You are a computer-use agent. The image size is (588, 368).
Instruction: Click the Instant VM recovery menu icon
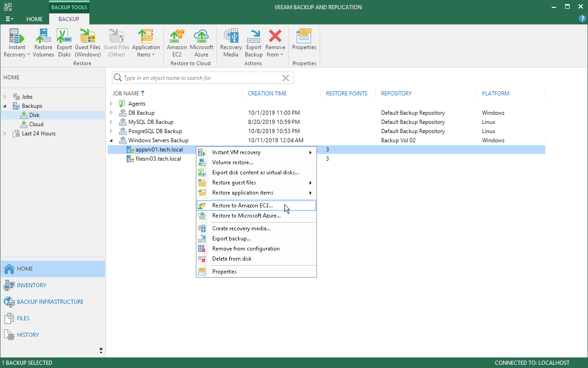202,152
